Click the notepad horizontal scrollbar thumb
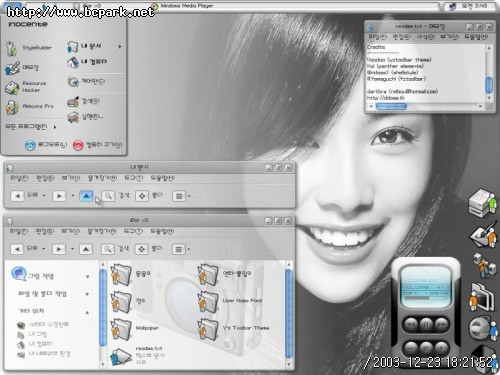Screen dimensions: 500x375 [x=391, y=106]
